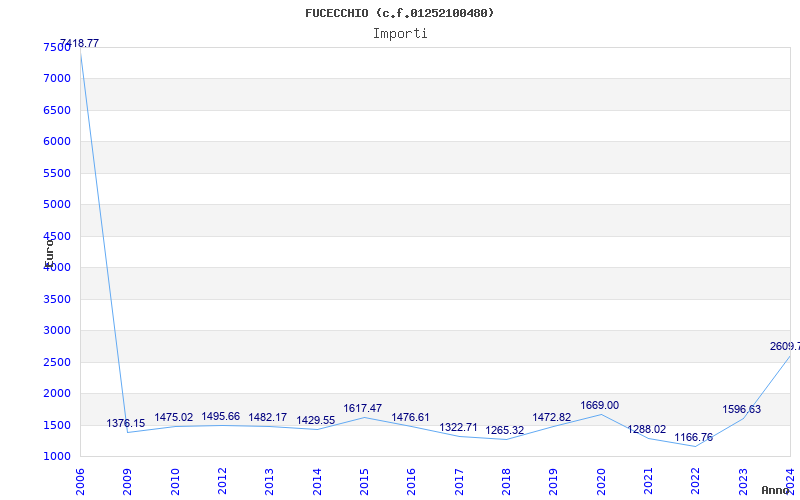Click x-axis year label 2023
This screenshot has width=800, height=500.
point(743,482)
